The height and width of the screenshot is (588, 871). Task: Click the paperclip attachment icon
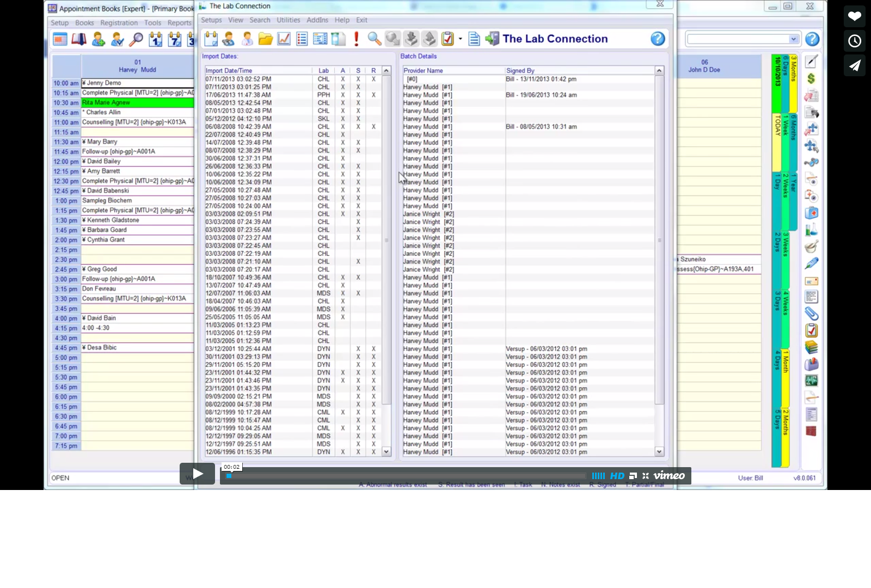click(811, 314)
